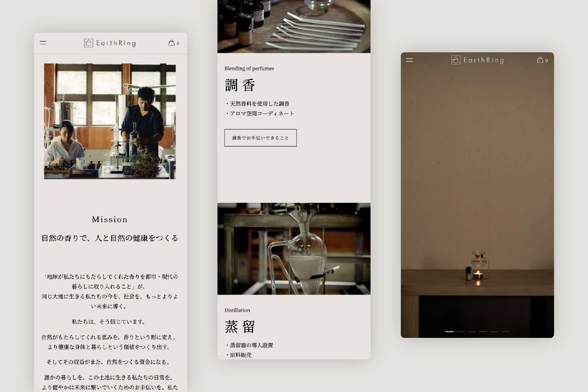
Task: Click the 蒸留 section heading
Action: coord(240,327)
